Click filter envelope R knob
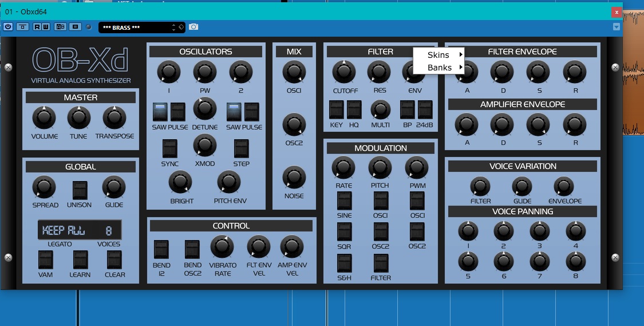644x326 pixels. pos(575,72)
